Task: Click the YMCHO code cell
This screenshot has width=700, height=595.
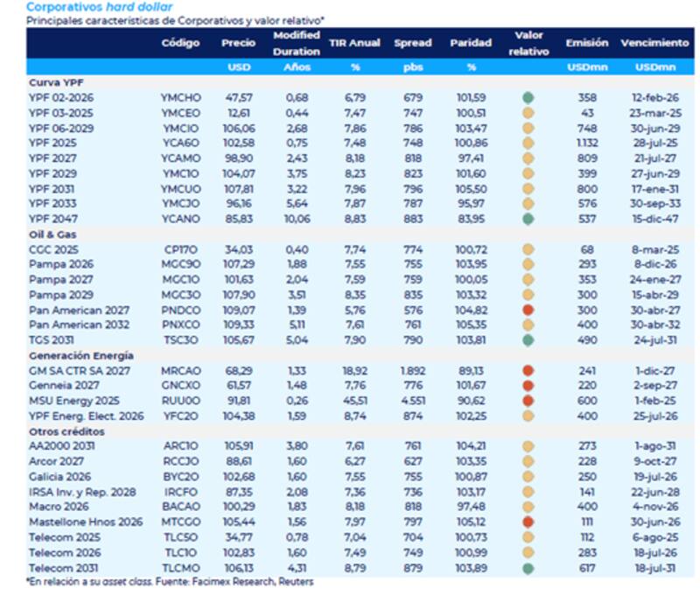Action: pos(180,98)
